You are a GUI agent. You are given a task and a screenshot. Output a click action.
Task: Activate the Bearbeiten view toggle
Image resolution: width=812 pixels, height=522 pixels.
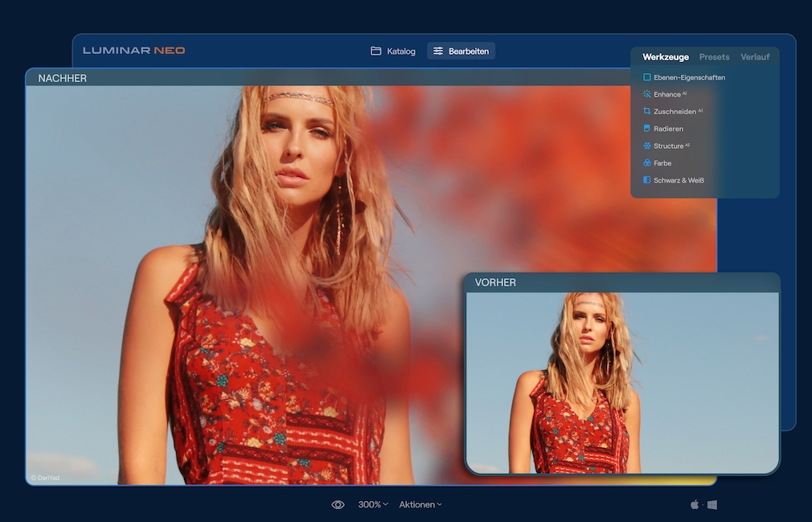461,50
